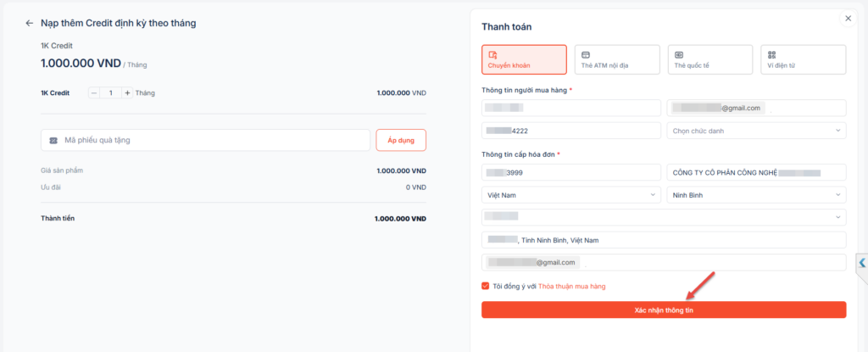This screenshot has width=868, height=352.
Task: Open the Ninh Bình province dropdown
Action: pyautogui.click(x=756, y=195)
